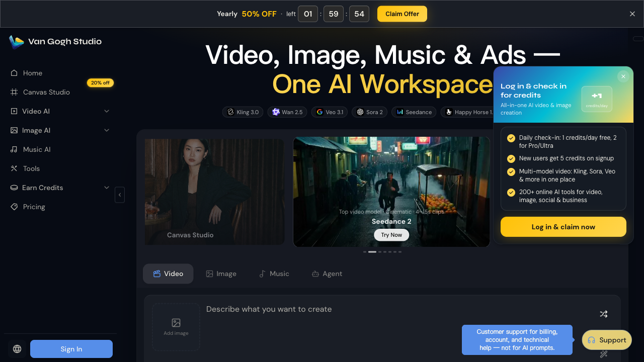Viewport: 644px width, 362px height.
Task: Open the Support chat button
Action: click(607, 340)
